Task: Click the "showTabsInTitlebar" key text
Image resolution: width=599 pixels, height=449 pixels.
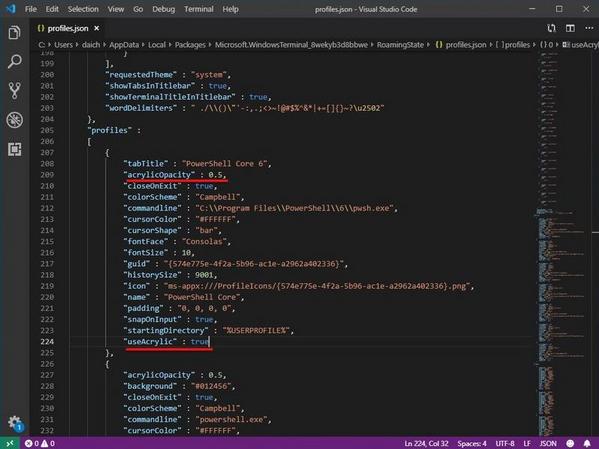Action: (x=150, y=86)
